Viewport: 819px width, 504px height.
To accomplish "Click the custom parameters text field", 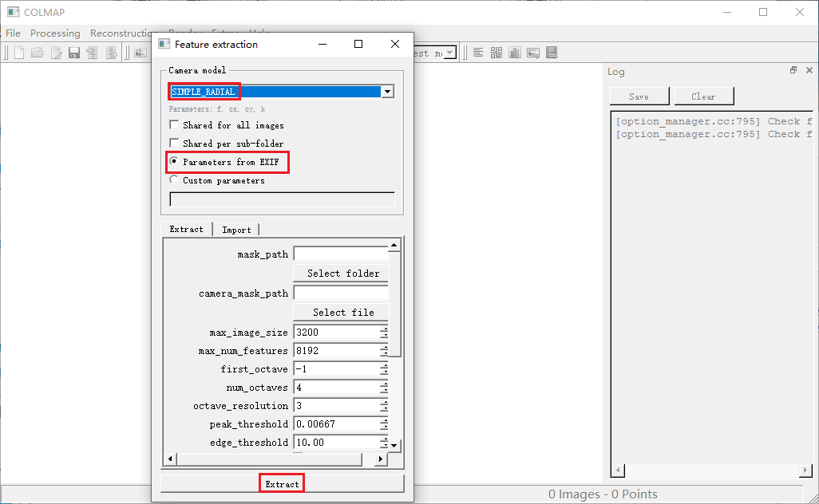I will coord(282,199).
